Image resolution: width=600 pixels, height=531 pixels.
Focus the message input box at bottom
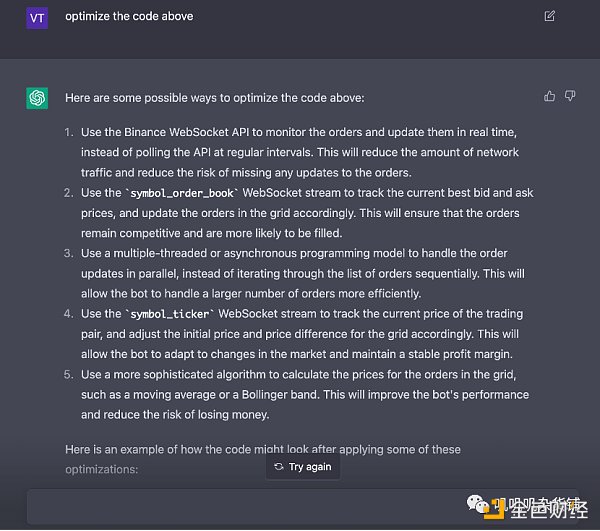[250, 508]
